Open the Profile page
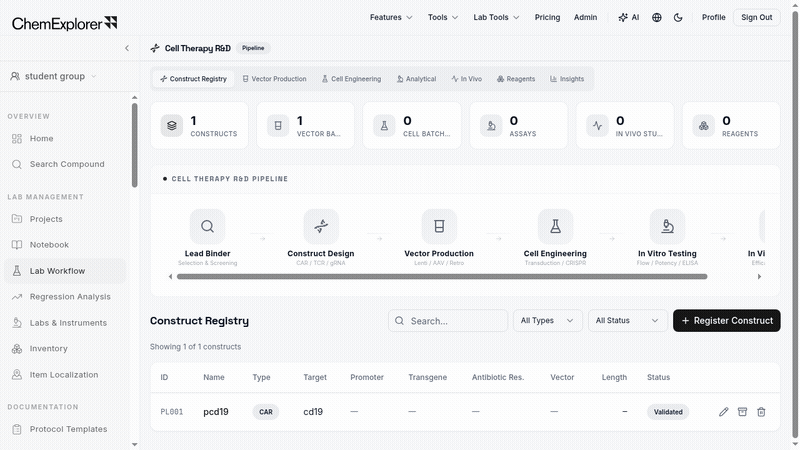Image resolution: width=800 pixels, height=450 pixels. 713,17
